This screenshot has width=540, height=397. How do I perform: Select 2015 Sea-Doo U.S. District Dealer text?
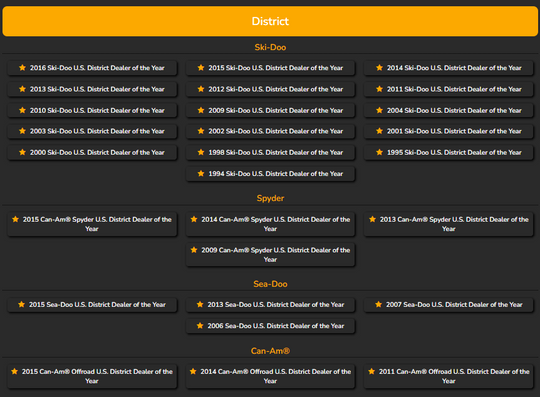[97, 305]
